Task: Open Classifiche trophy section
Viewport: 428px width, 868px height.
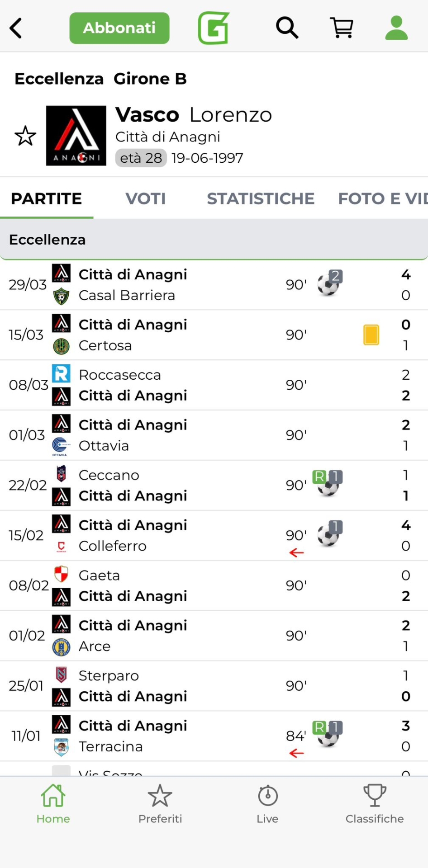Action: pos(375,804)
